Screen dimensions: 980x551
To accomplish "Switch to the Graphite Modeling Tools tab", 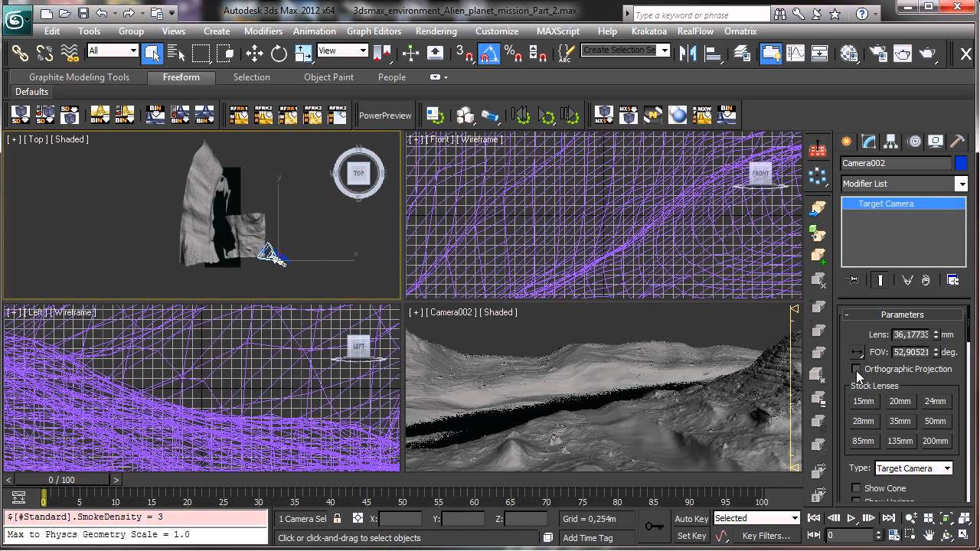I will point(79,77).
